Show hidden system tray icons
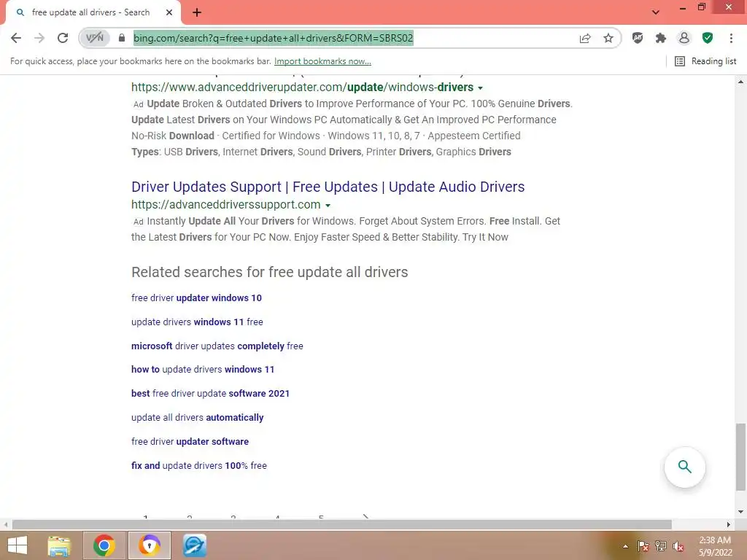Image resolution: width=747 pixels, height=560 pixels. [625, 546]
